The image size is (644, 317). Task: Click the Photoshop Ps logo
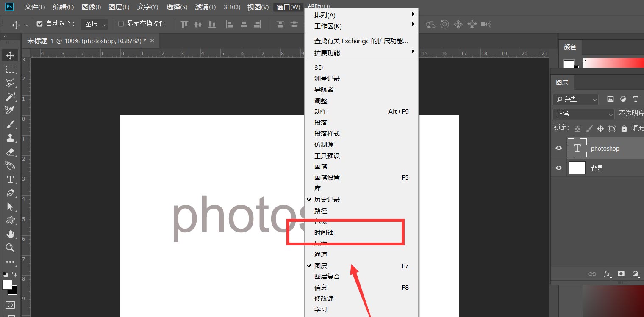tap(9, 7)
